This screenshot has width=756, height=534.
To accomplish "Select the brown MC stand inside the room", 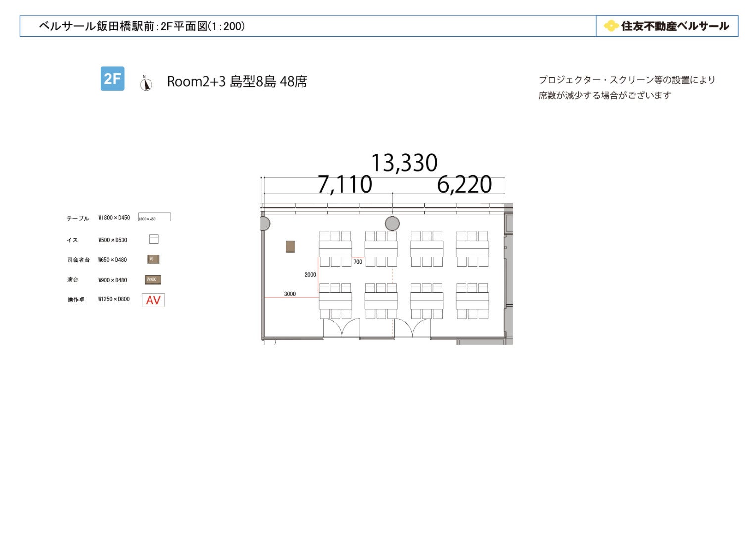I will click(x=290, y=246).
